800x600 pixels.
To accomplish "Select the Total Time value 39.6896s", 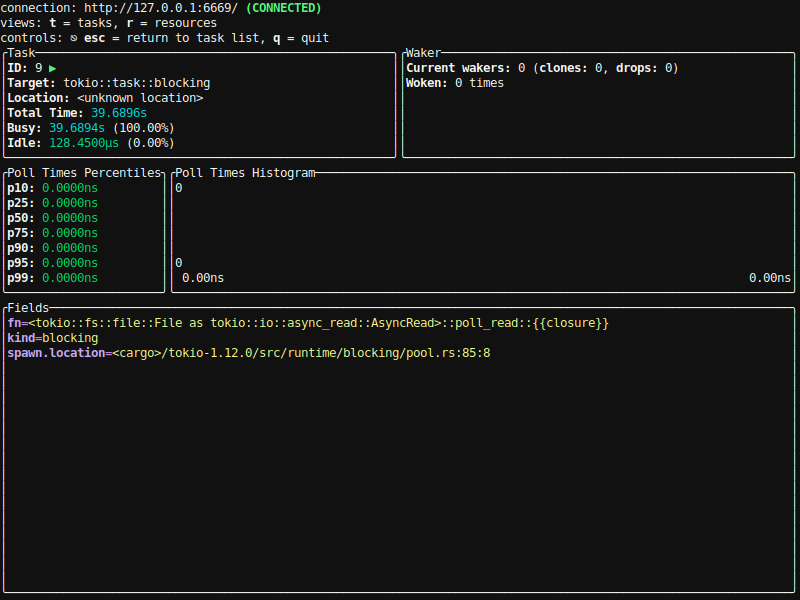I will 119,113.
